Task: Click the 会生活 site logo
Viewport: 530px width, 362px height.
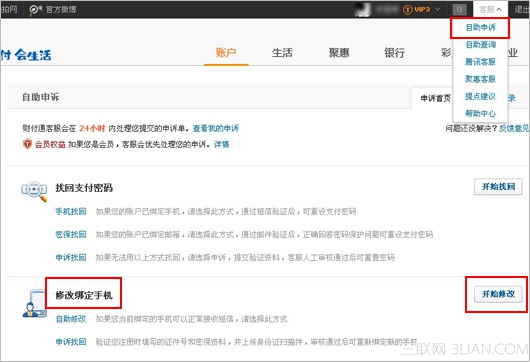Action: pos(26,55)
